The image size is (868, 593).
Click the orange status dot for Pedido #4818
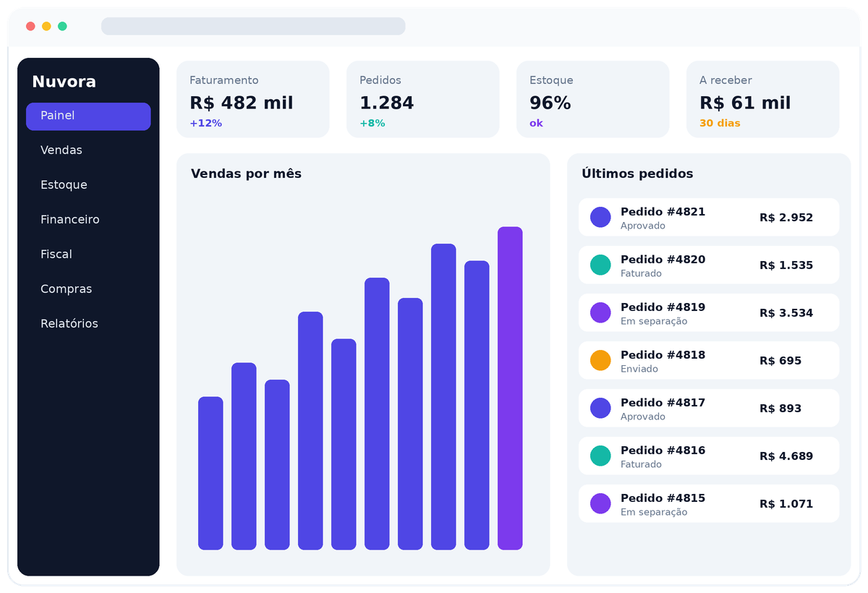[x=600, y=360]
